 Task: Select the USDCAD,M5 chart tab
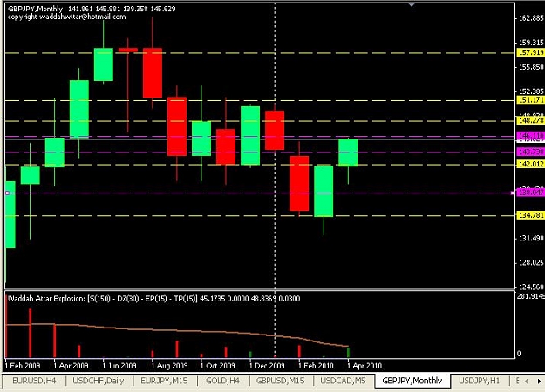click(343, 381)
